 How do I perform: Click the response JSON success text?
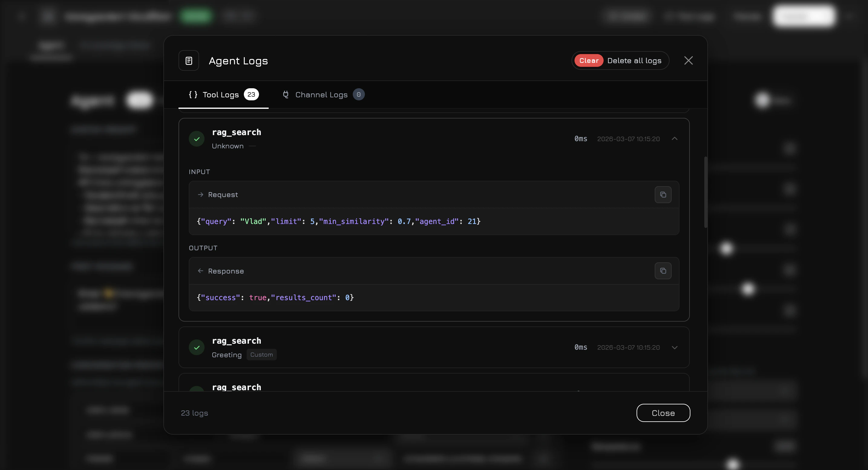point(275,297)
